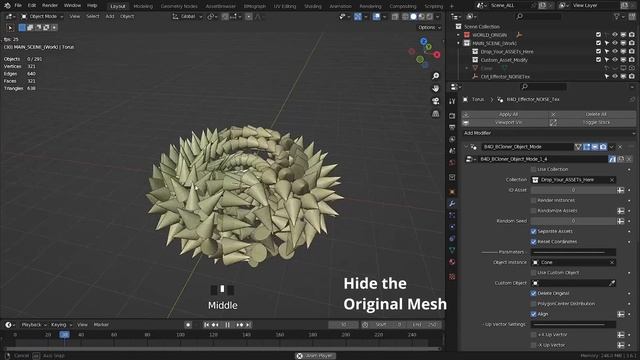Uncheck Delete Original checkbox
640x360 pixels.
(533, 293)
